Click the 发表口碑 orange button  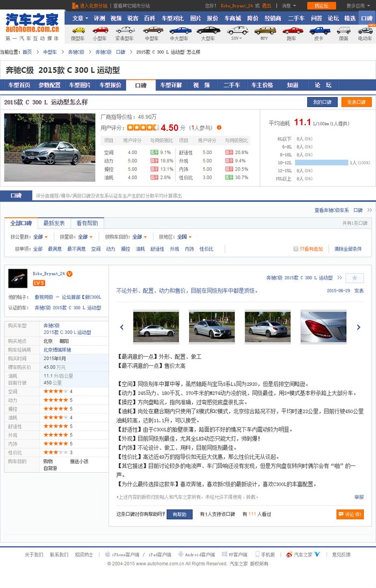click(x=356, y=102)
